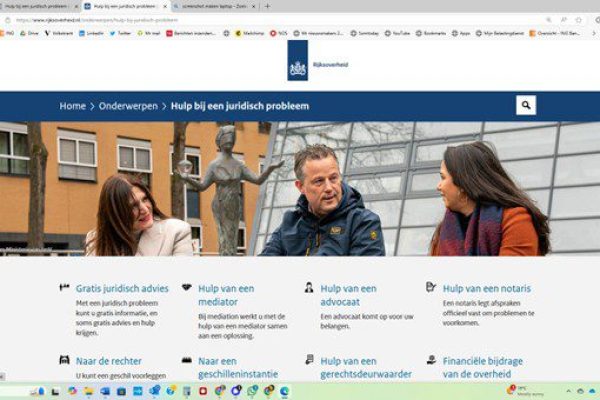Click the icon beside Hulp van een gerechtsdeurwaarder
The height and width of the screenshot is (400, 600).
[x=309, y=360]
